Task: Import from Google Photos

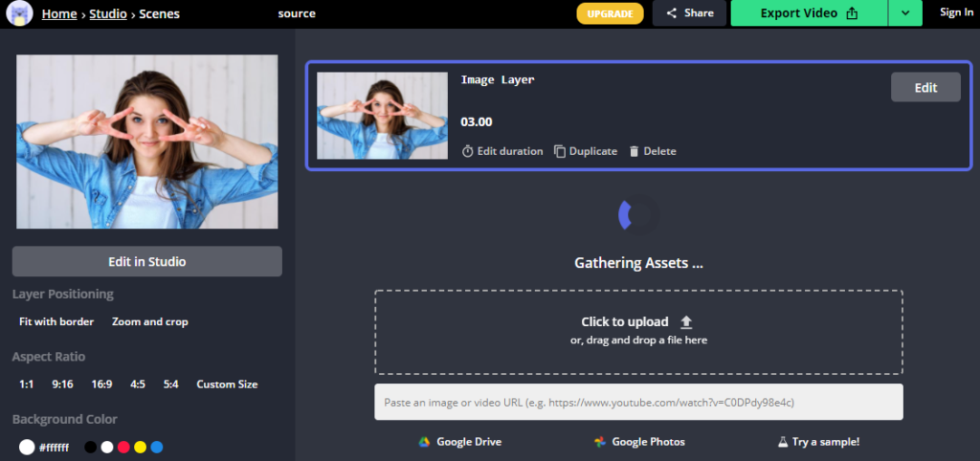Action: coord(648,442)
